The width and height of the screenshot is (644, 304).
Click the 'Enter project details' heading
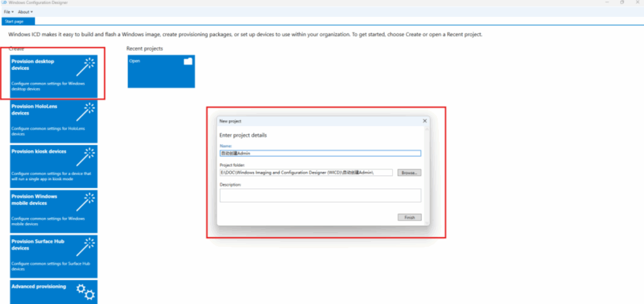tap(243, 136)
